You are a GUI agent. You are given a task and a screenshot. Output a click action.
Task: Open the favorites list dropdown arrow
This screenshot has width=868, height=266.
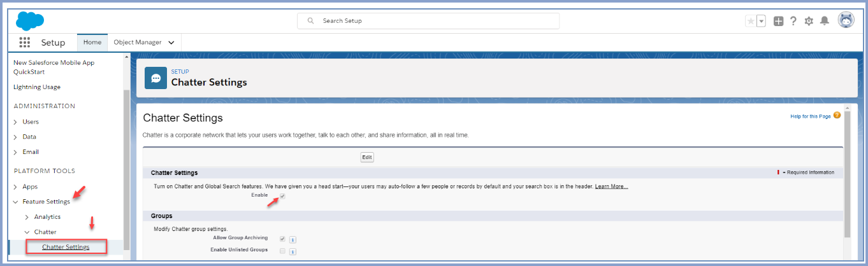761,21
